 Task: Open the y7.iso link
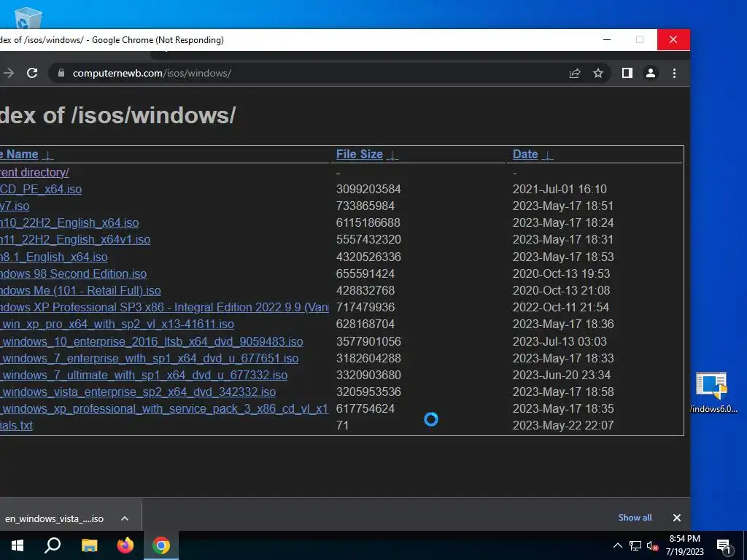[15, 206]
